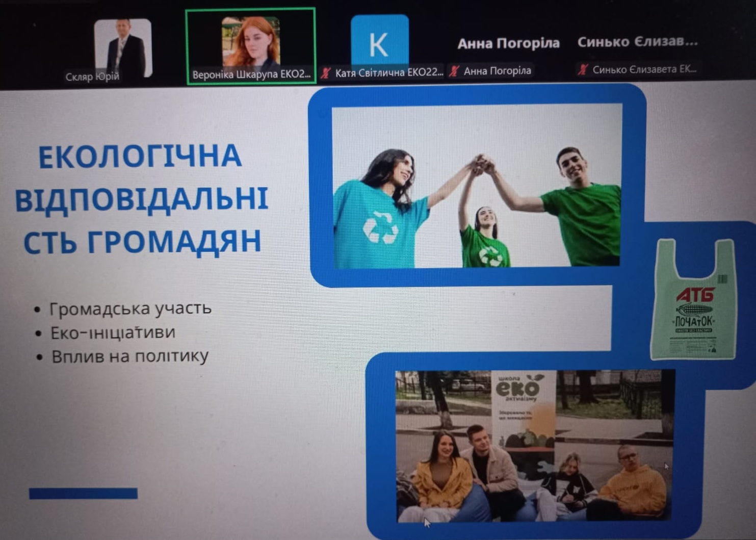The width and height of the screenshot is (756, 540).
Task: Click the 'Вплив на політику' bullet
Action: click(129, 356)
